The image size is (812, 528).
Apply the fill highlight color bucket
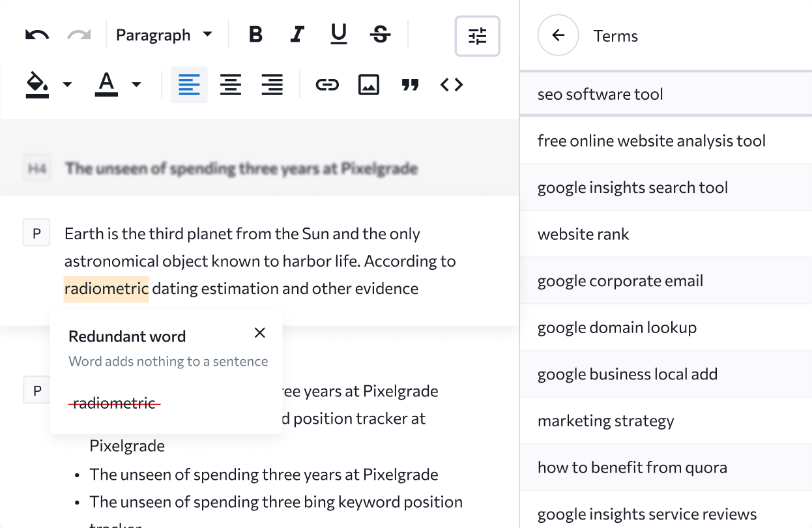(37, 85)
